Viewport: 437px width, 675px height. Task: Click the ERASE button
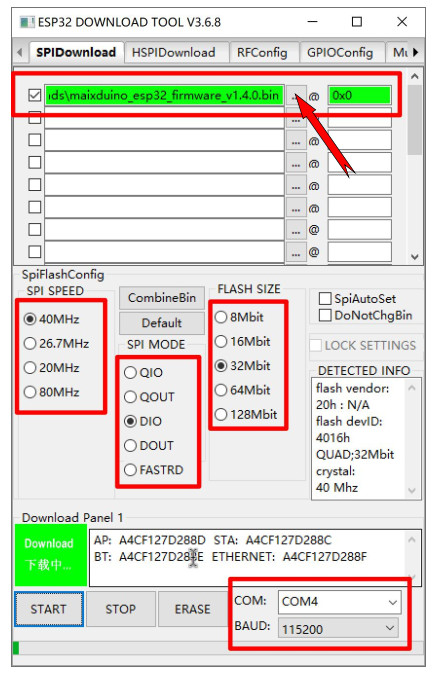click(x=192, y=609)
